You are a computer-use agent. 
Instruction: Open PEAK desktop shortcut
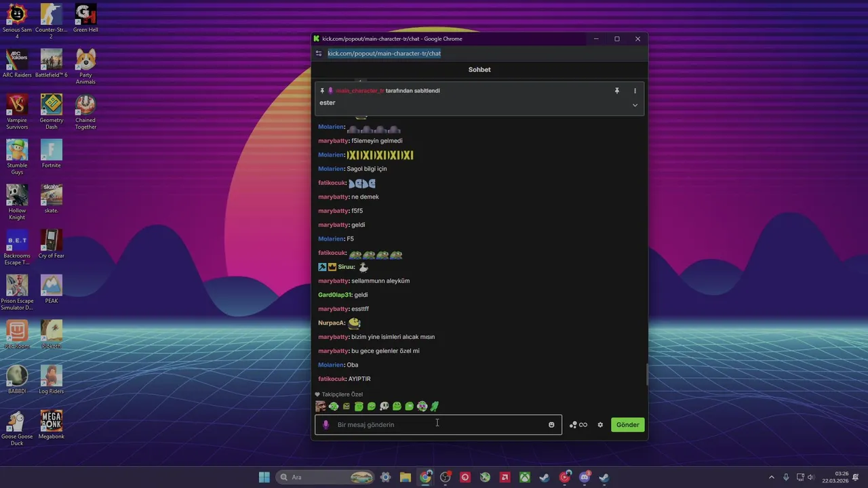pos(51,289)
